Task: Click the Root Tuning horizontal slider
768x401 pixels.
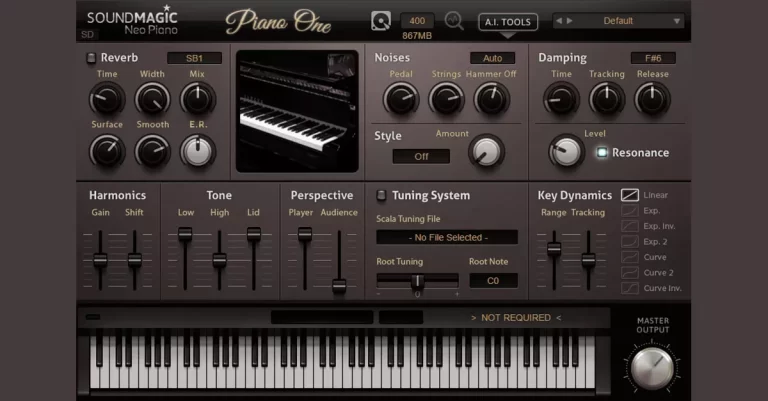Action: pos(418,281)
